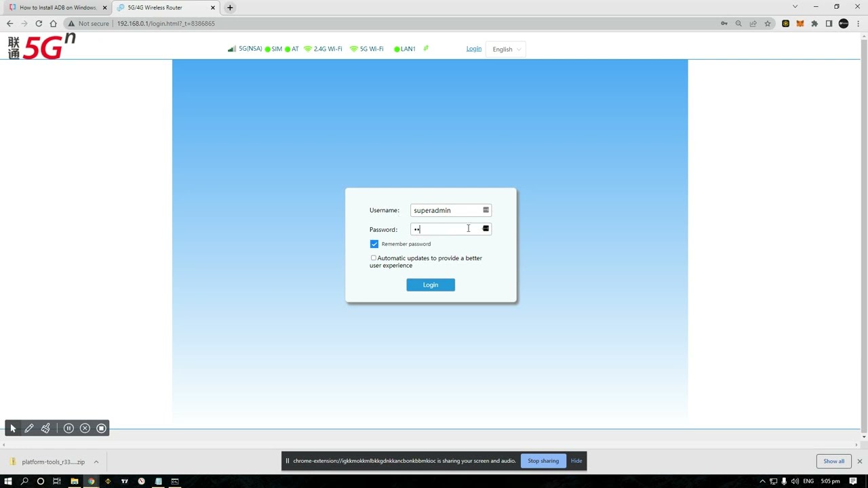This screenshot has height=488, width=868.
Task: Click the 2.4G Wi-Fi status indicator
Action: point(323,49)
